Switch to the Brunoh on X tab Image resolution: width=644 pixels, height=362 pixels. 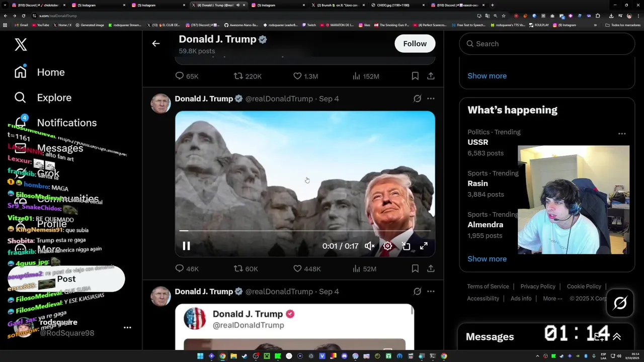338,5
